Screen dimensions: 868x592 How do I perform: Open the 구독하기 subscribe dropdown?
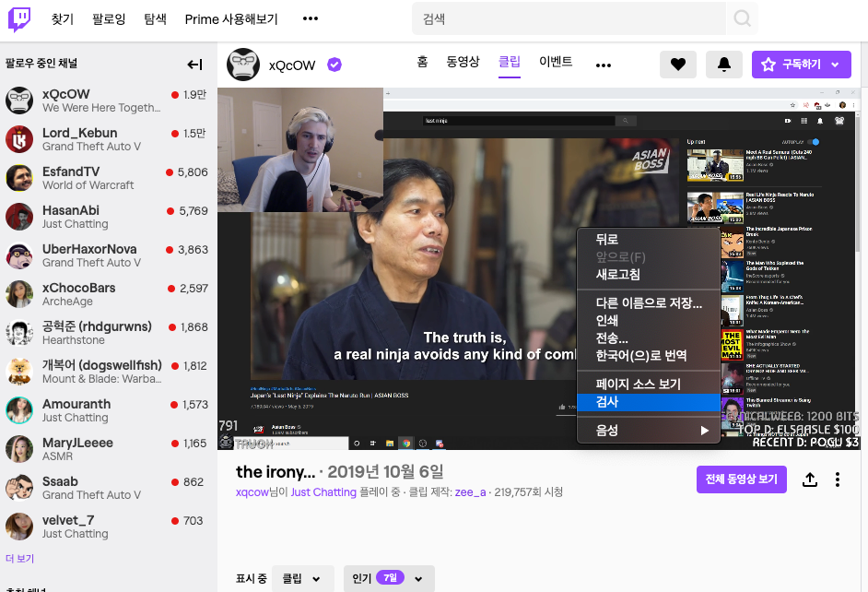(801, 65)
